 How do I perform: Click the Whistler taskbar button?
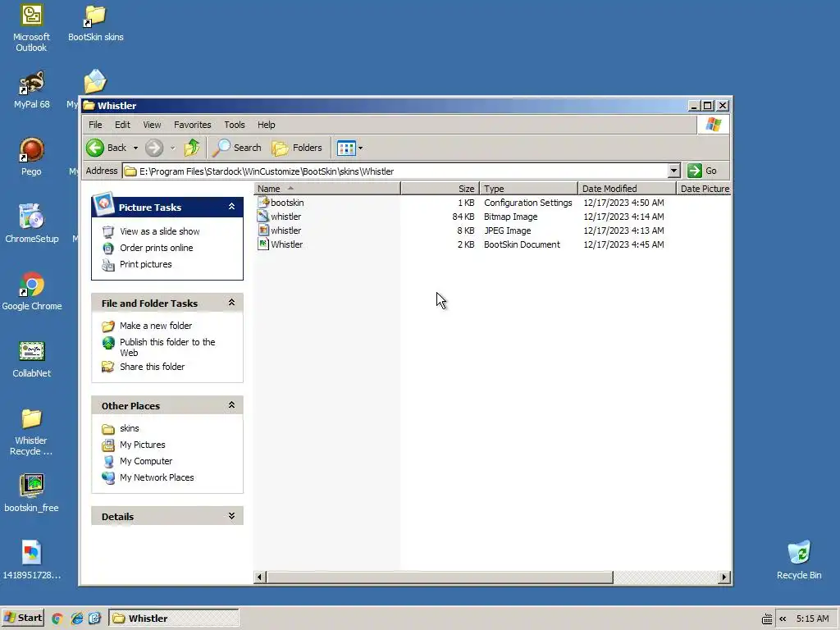[x=174, y=619]
